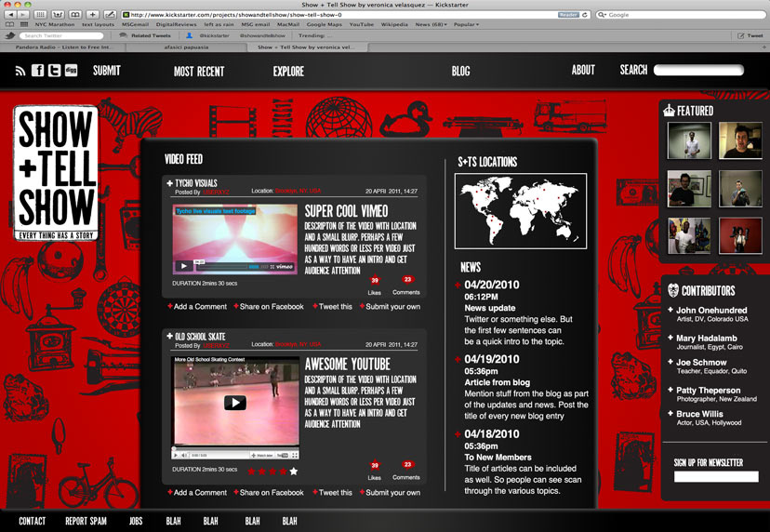The image size is (770, 532).
Task: Open the SUBMIT menu item
Action: (107, 71)
